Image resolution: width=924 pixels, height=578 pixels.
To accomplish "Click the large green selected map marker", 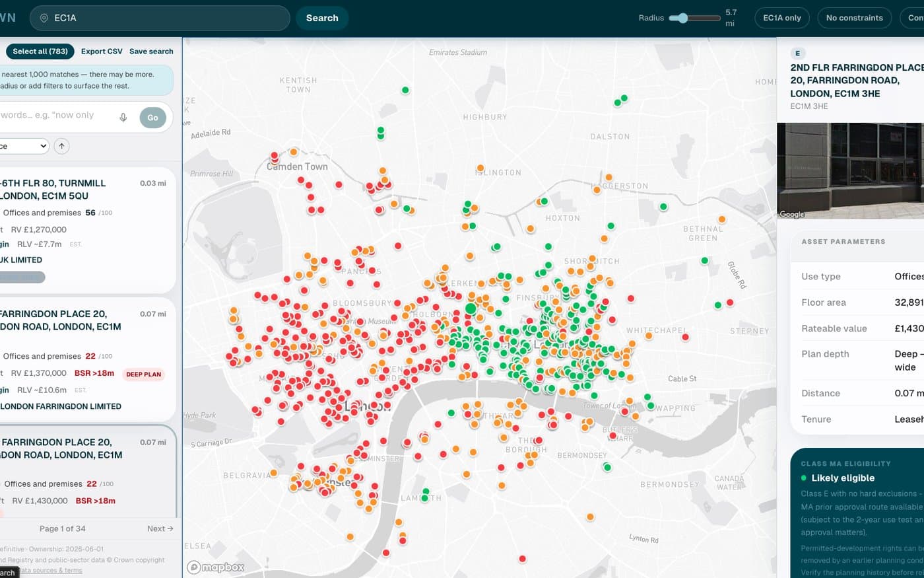I will (x=471, y=308).
